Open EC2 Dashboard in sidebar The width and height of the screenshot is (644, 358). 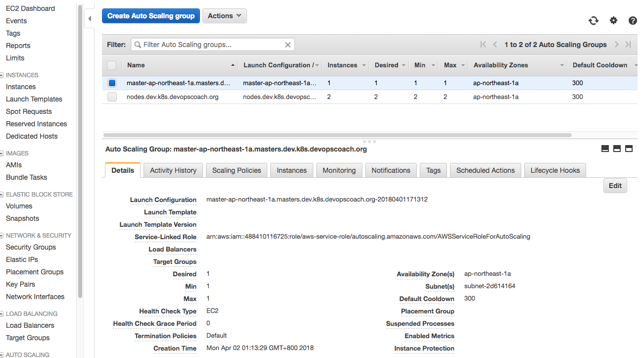30,8
